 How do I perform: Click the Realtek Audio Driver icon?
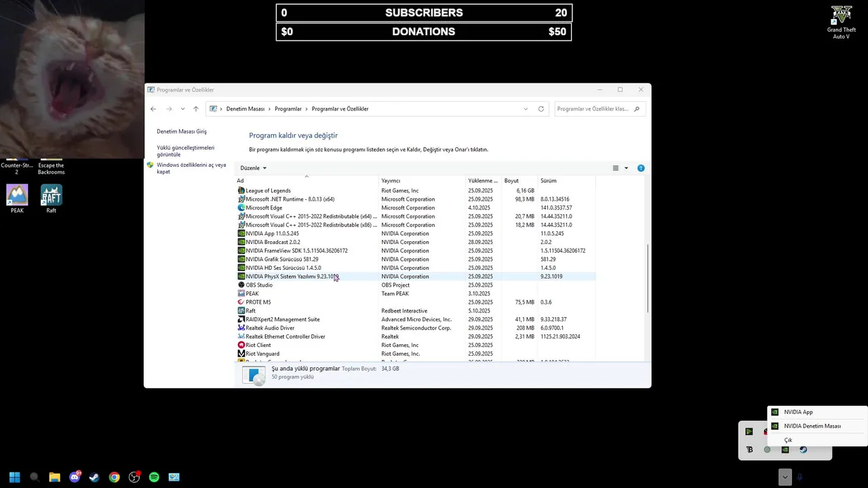[x=241, y=328]
